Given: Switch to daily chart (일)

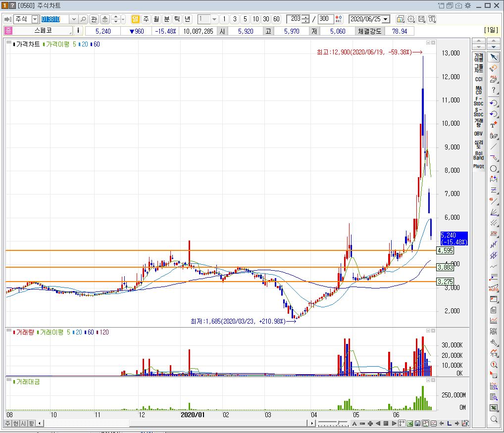Looking at the screenshot, I should pos(135,19).
